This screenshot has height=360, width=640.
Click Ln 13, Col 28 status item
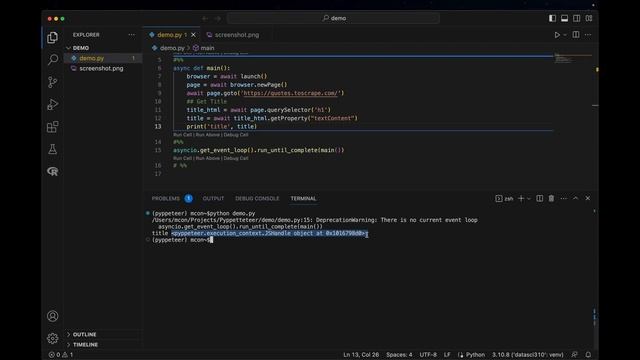click(x=361, y=355)
